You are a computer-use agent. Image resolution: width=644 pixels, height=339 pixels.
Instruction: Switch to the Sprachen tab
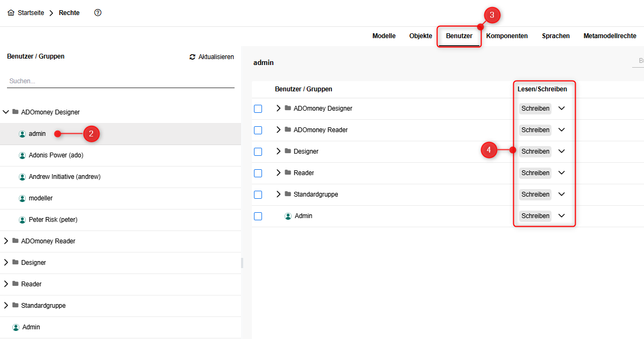coord(556,36)
